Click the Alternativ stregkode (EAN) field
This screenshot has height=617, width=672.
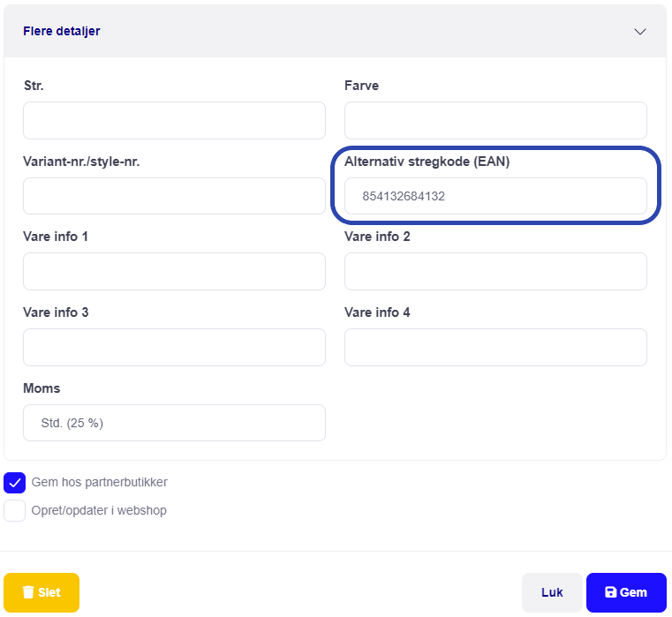click(496, 196)
